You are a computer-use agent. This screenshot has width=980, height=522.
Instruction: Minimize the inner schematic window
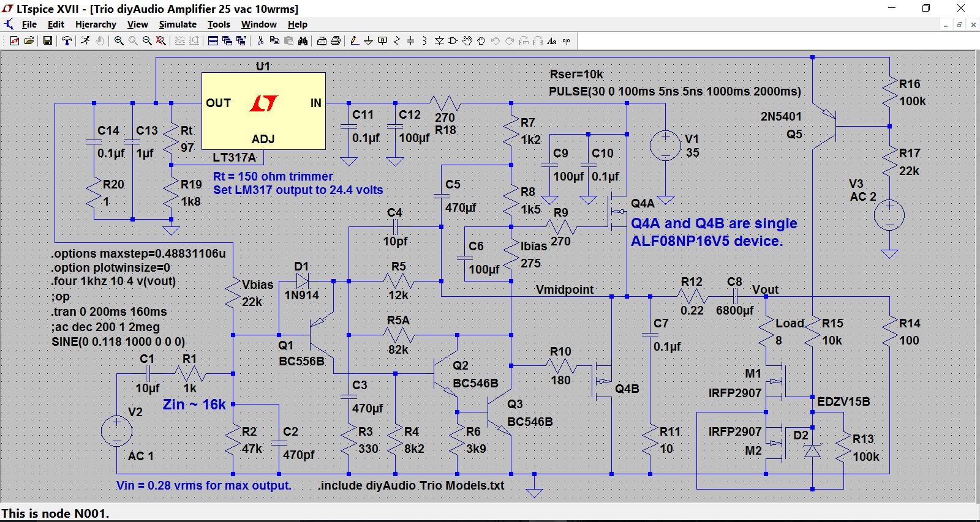pyautogui.click(x=946, y=24)
